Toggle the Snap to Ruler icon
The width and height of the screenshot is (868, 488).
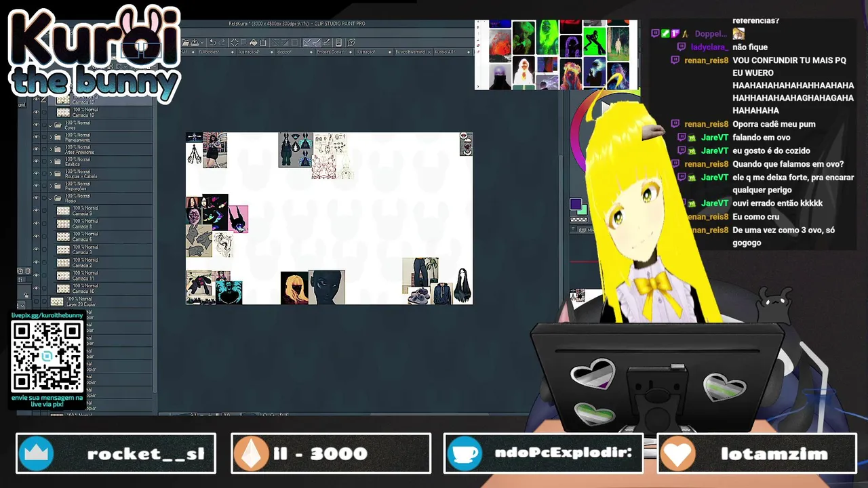point(307,43)
